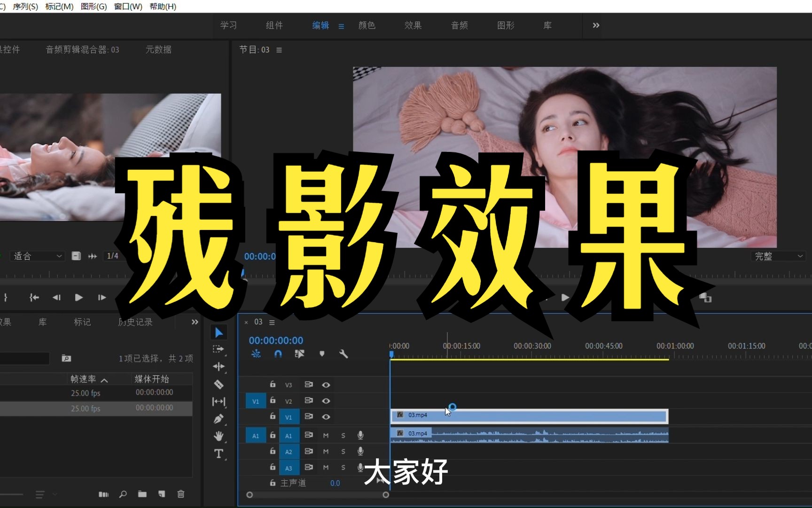
Task: Activate the Hand tool
Action: (219, 436)
